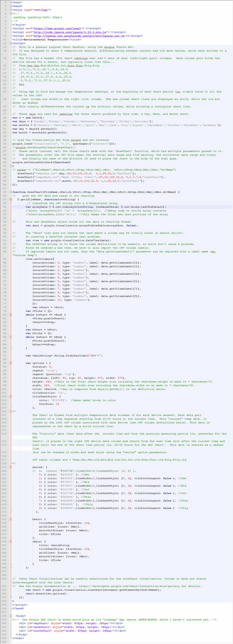Open the jquery.csv.js googlecode URL
The height and width of the screenshot is (644, 233).
click(79, 36)
